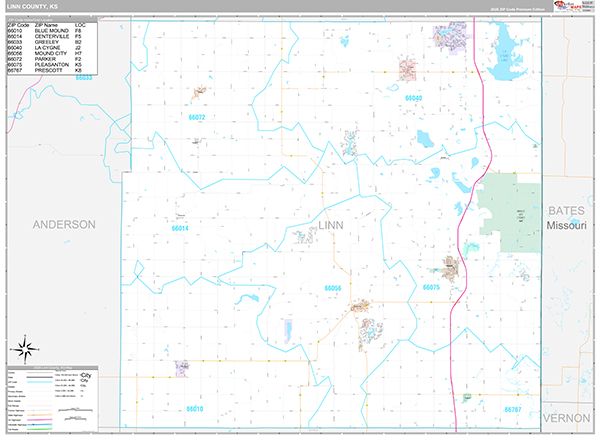Click the LINN county name label
This screenshot has width=600, height=435.
pyautogui.click(x=330, y=225)
